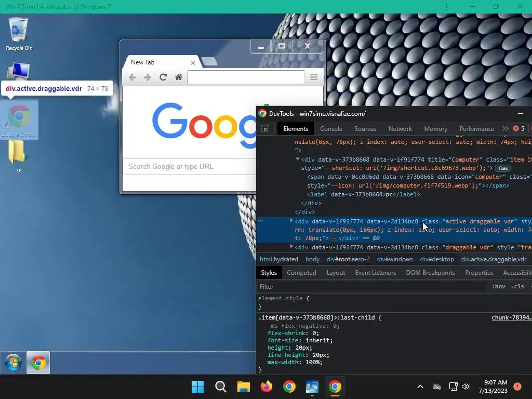Open the notification badge in the tray
Screen dimensions: 532x399
pos(517,387)
